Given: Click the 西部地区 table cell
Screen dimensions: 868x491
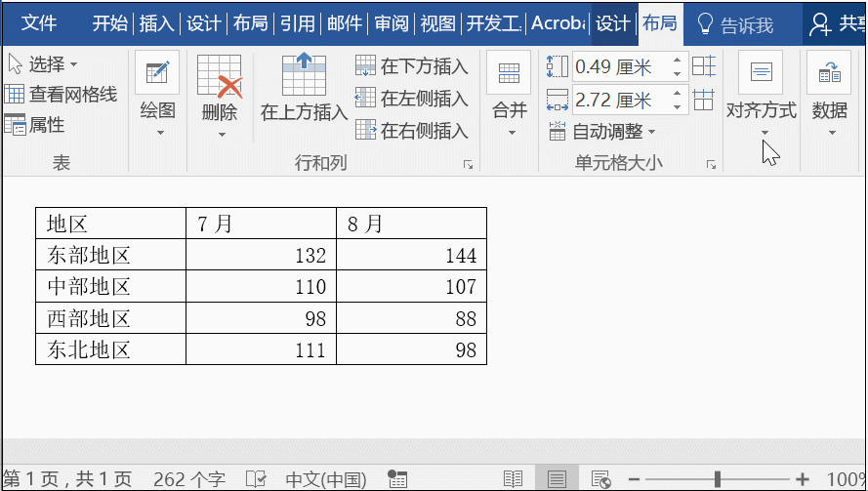Looking at the screenshot, I should click(x=110, y=318).
